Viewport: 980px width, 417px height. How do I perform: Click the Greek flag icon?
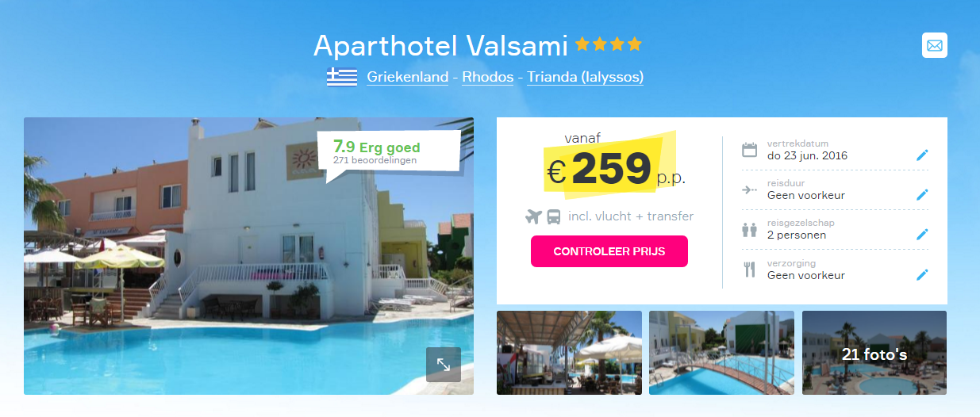tap(342, 77)
